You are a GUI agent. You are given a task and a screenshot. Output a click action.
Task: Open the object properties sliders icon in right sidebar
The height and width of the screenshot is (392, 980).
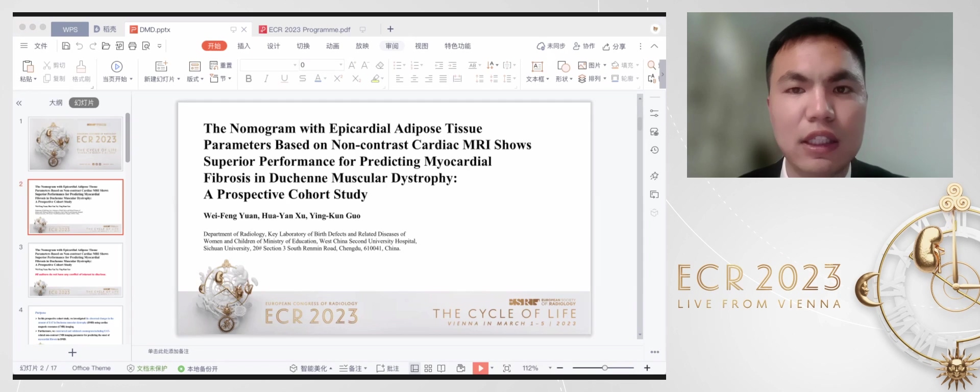pos(654,113)
